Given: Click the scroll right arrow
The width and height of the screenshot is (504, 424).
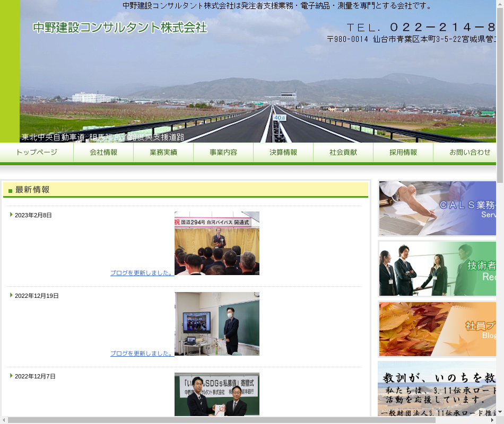Looking at the screenshot, I should click(x=492, y=420).
